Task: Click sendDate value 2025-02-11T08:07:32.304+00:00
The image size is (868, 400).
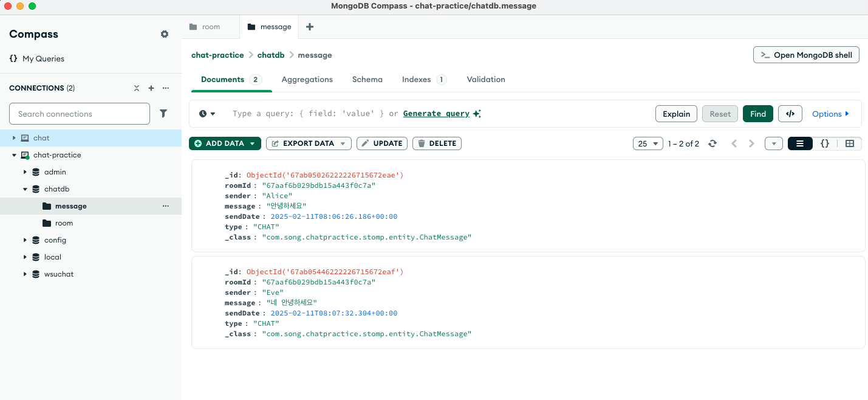Action: [x=334, y=313]
